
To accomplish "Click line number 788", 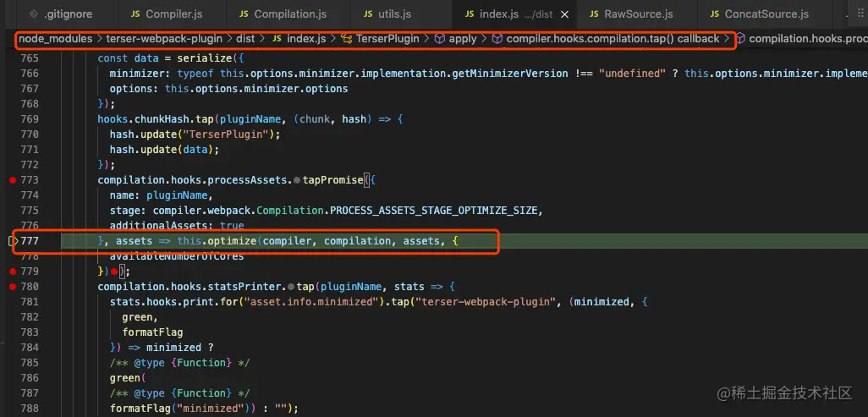I will [30, 409].
